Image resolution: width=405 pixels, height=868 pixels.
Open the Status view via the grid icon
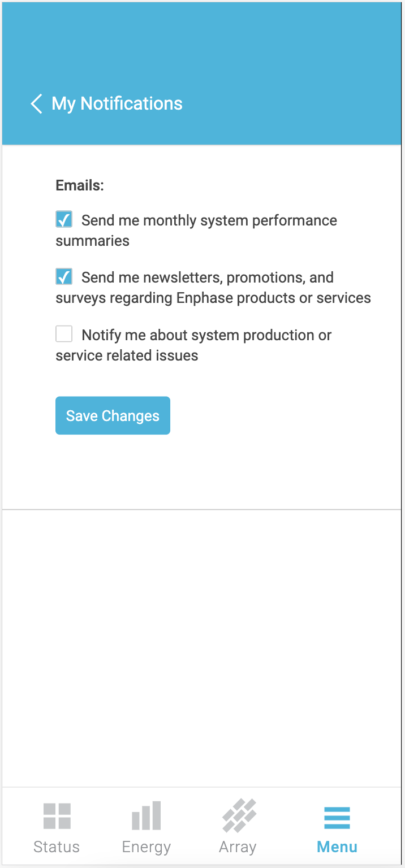[x=57, y=815]
